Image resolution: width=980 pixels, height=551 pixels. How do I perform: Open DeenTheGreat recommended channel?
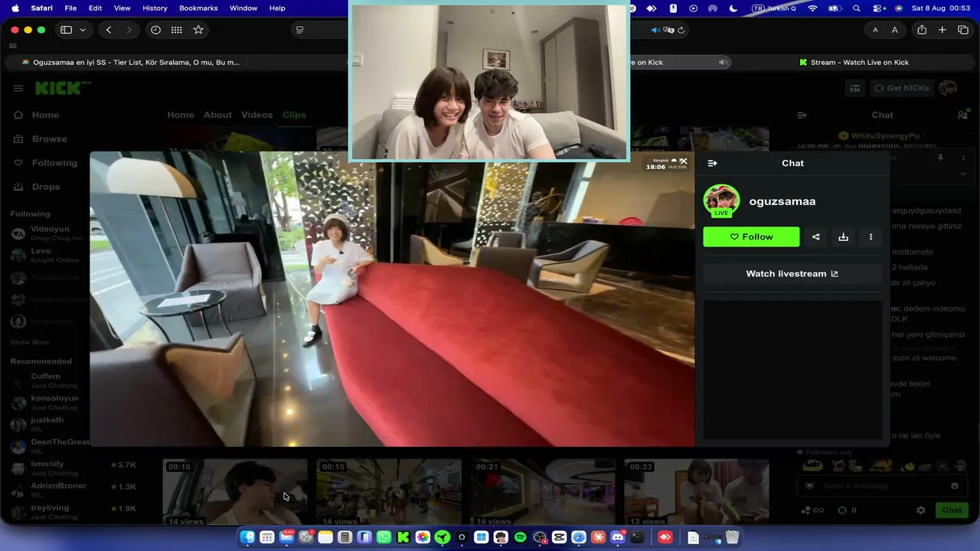pos(50,445)
